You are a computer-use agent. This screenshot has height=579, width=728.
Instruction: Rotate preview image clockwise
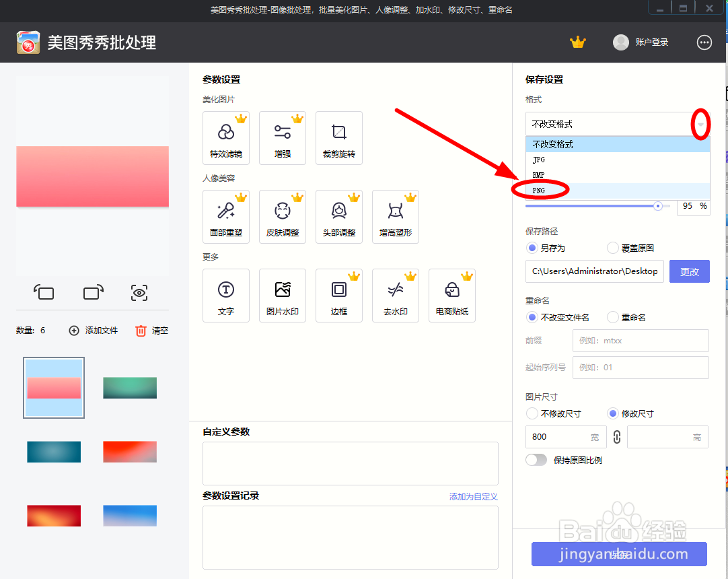tap(94, 292)
